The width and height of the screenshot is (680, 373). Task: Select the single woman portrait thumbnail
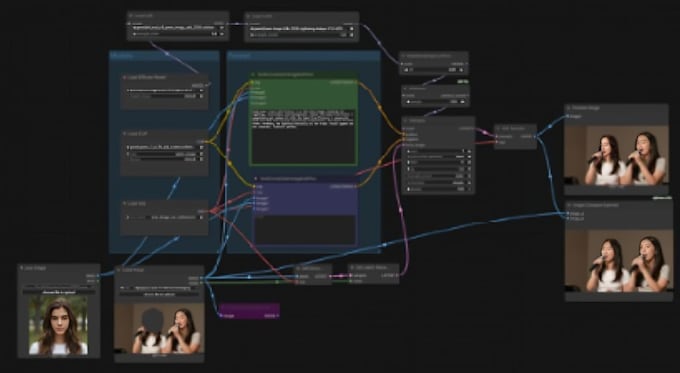[x=59, y=326]
